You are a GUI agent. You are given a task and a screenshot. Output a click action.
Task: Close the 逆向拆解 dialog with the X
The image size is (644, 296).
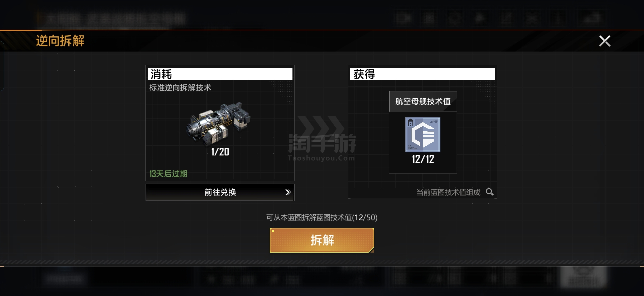pos(605,41)
